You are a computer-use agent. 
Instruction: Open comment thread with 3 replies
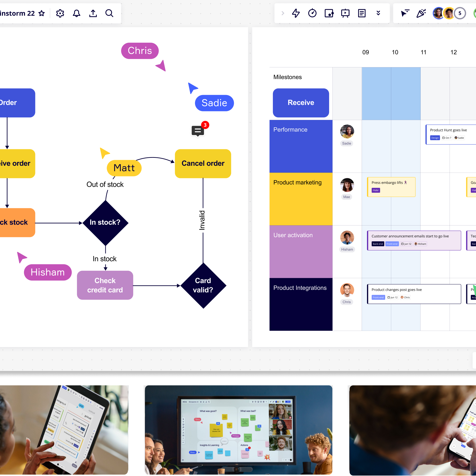point(198,131)
